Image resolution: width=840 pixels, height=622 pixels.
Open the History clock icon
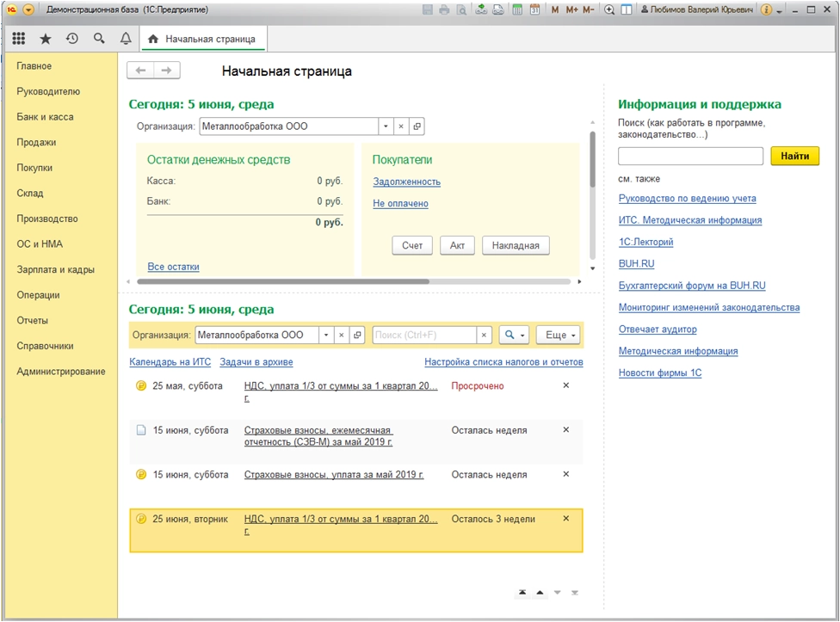click(x=72, y=39)
